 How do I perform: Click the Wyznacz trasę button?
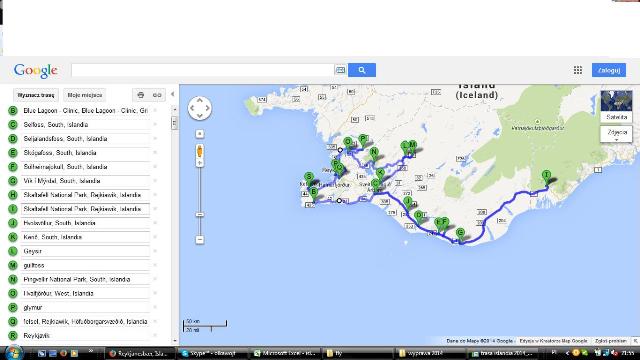(x=36, y=95)
